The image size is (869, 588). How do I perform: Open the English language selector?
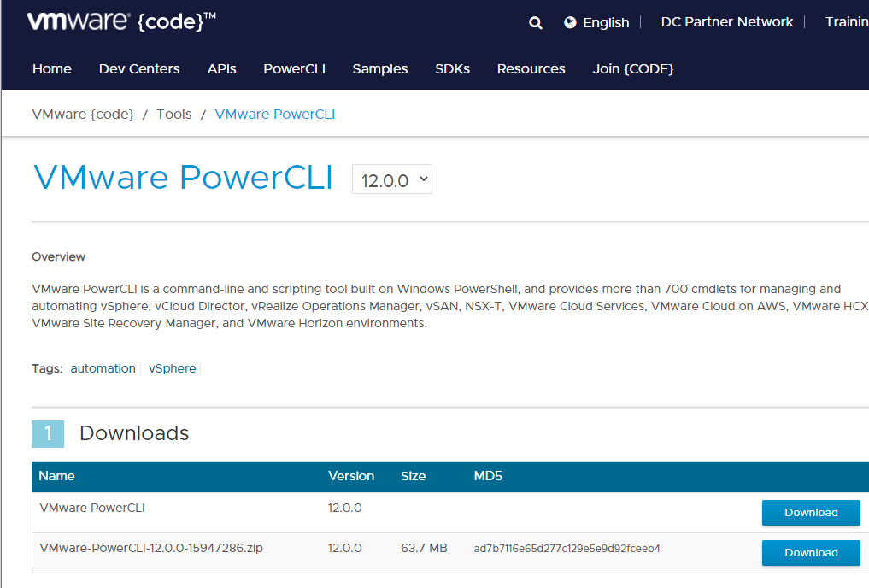pyautogui.click(x=606, y=23)
